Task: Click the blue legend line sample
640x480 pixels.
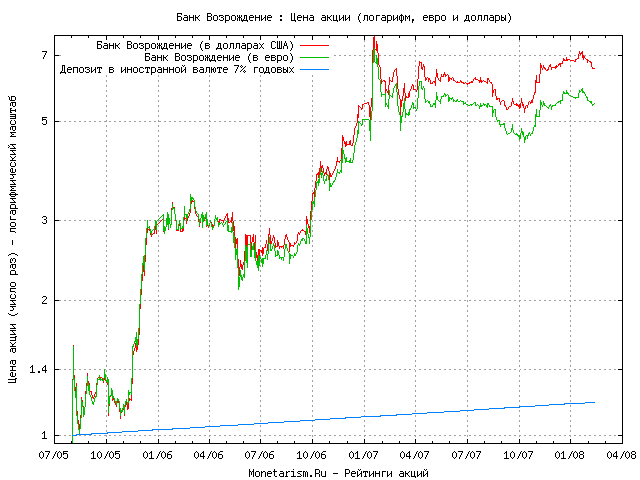Action: 314,70
